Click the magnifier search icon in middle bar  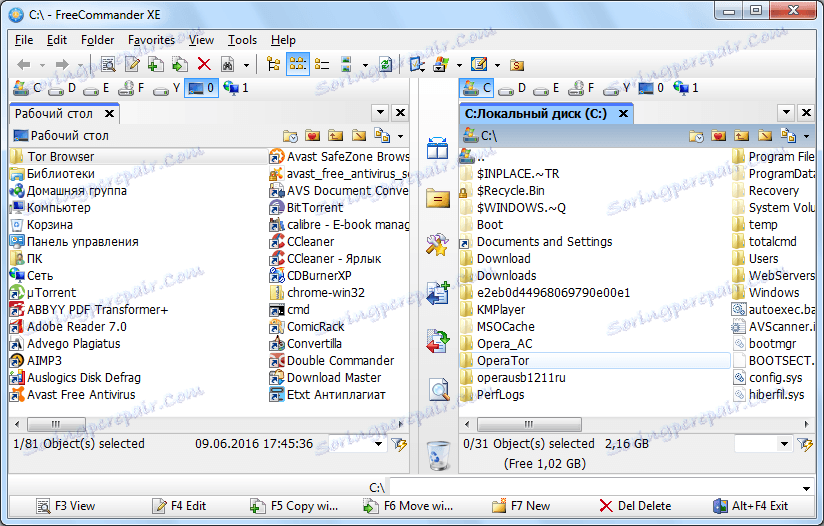438,389
